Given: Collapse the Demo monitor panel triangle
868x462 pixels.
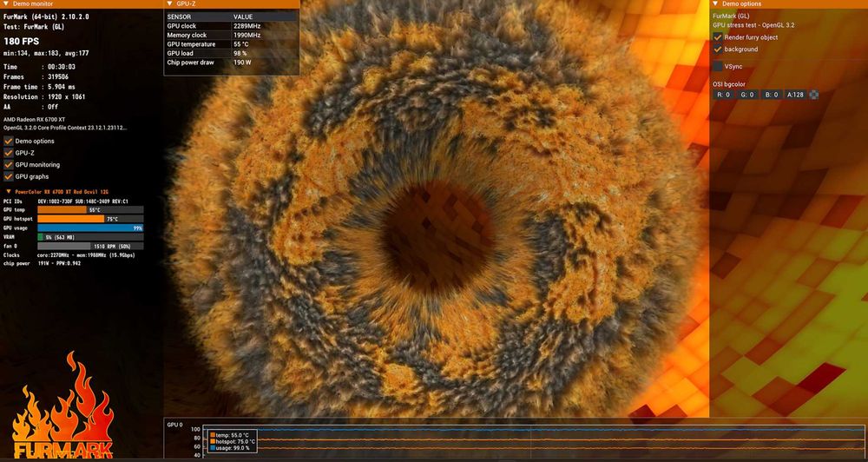Looking at the screenshot, I should 4,3.
